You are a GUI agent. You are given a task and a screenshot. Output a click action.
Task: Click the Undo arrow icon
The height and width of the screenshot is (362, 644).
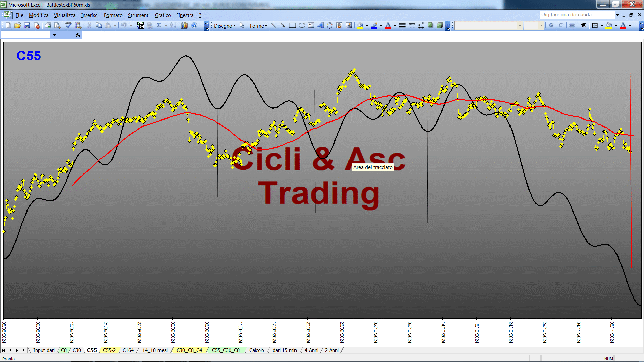click(124, 25)
